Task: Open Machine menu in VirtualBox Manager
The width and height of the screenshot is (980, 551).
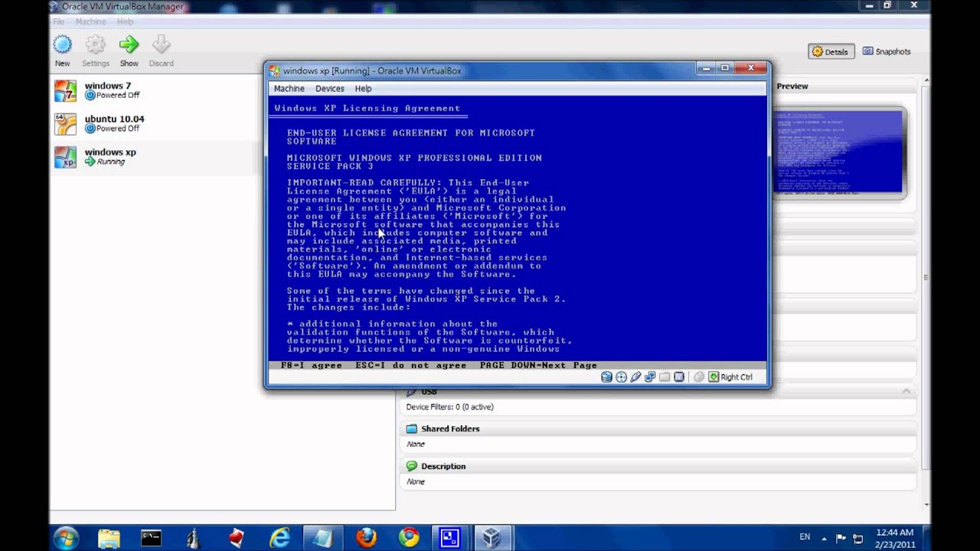Action: [x=90, y=22]
